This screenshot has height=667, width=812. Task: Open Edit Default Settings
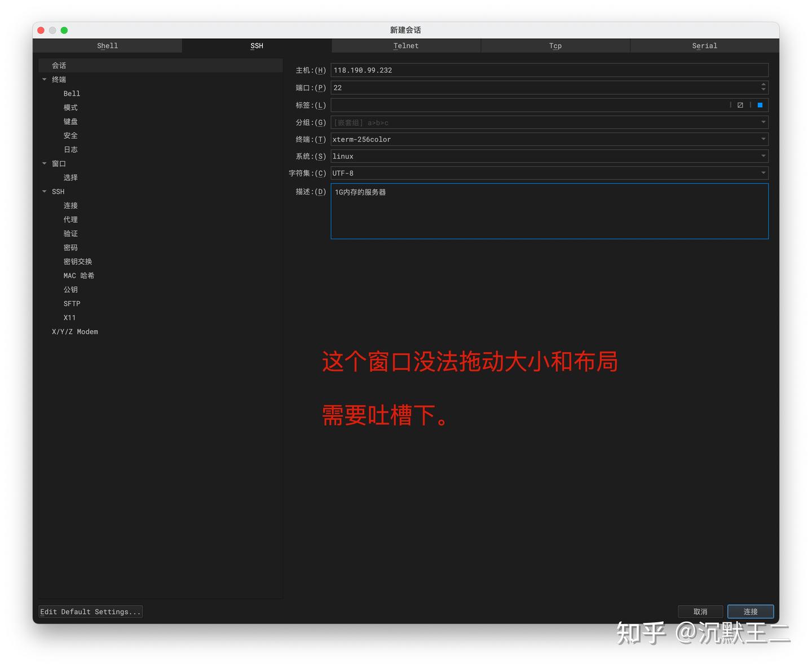90,611
